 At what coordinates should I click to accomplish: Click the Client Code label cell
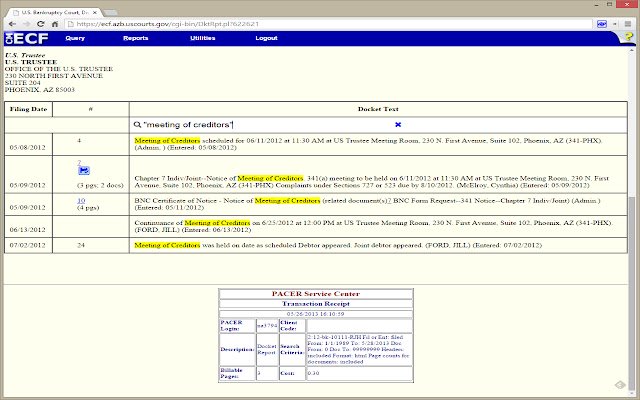(292, 325)
